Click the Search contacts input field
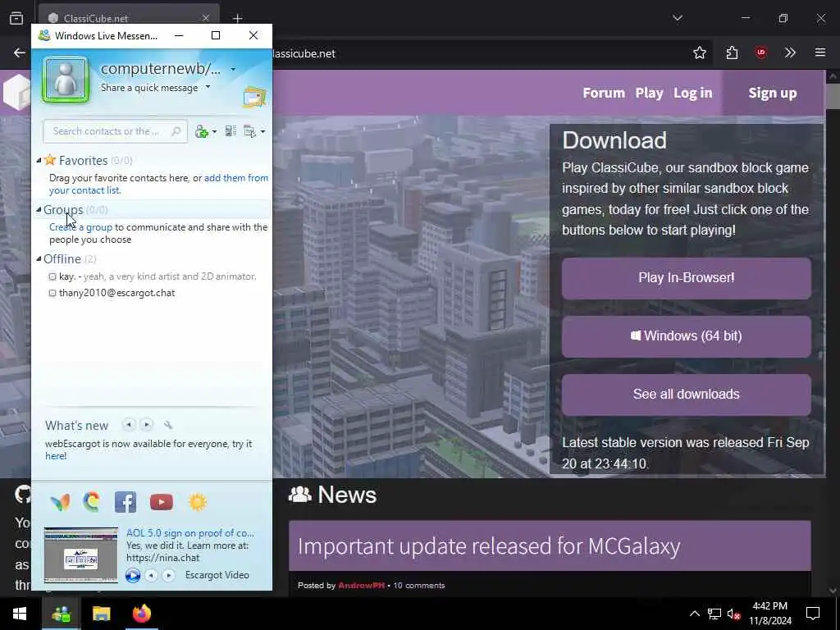This screenshot has width=840, height=630. coord(115,131)
